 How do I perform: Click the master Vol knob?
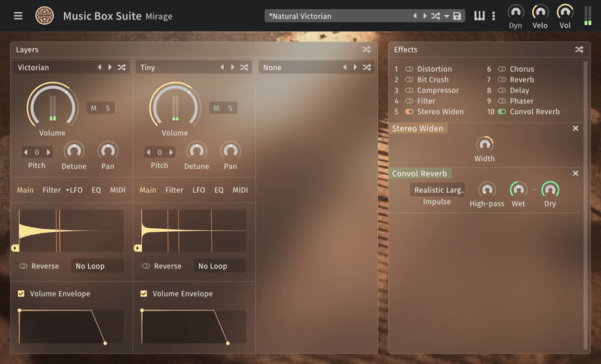(565, 12)
